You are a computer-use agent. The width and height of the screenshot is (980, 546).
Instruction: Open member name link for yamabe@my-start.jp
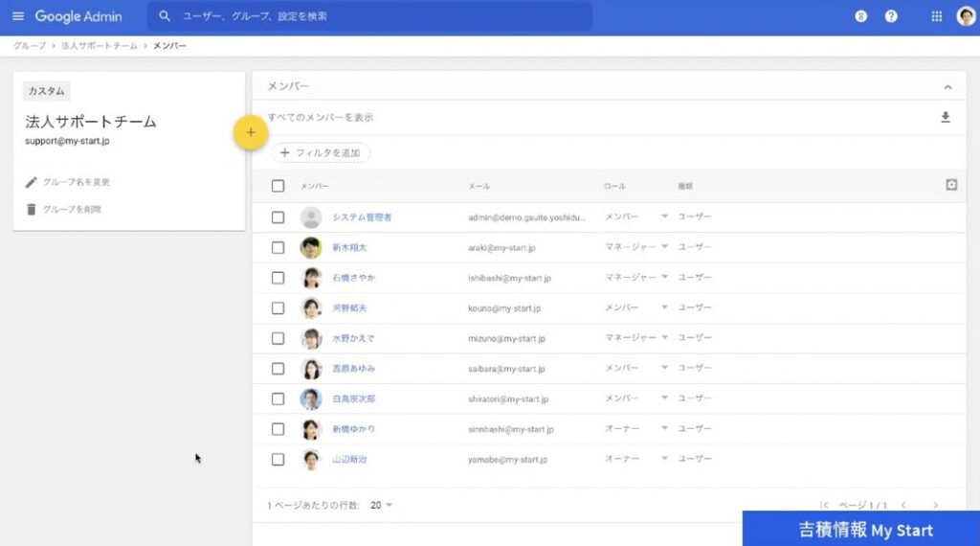(349, 459)
